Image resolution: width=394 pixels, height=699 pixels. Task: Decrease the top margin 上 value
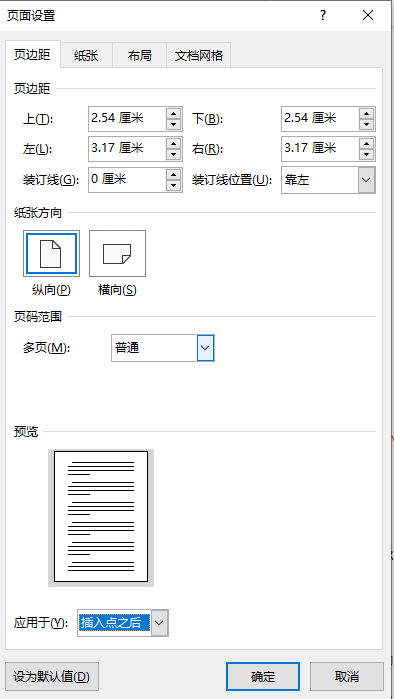pyautogui.click(x=174, y=124)
